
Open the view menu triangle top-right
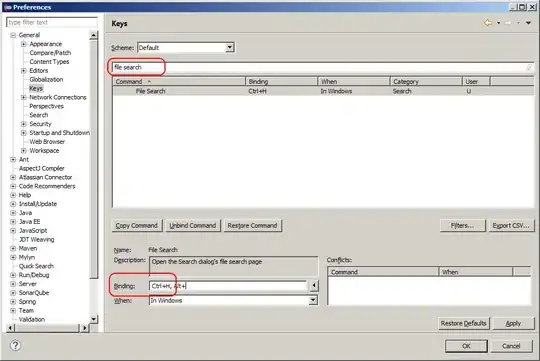click(528, 23)
